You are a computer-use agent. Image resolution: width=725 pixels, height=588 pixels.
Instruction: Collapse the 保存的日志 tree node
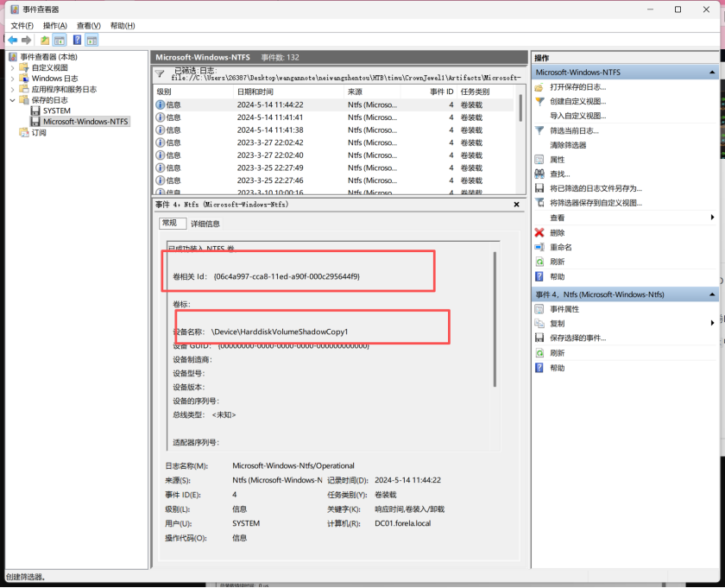tap(12, 100)
